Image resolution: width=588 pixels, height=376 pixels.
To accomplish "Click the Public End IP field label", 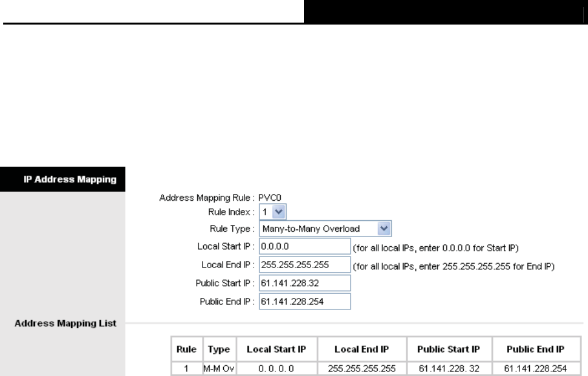I will pyautogui.click(x=227, y=302).
